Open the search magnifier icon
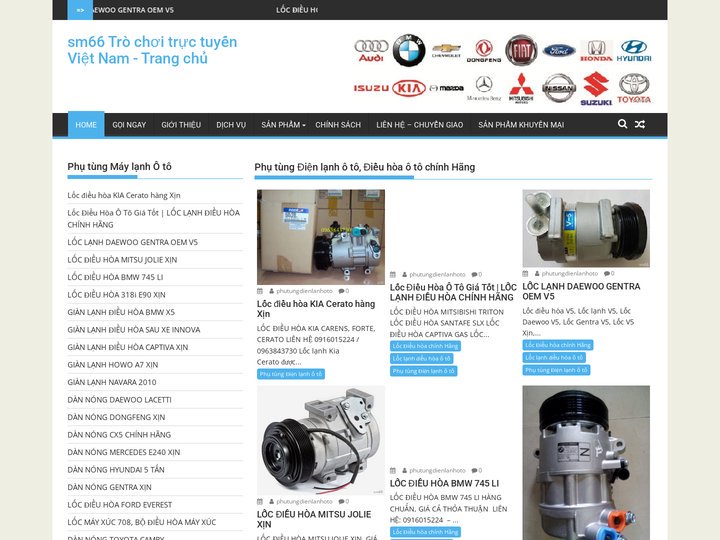 [622, 124]
